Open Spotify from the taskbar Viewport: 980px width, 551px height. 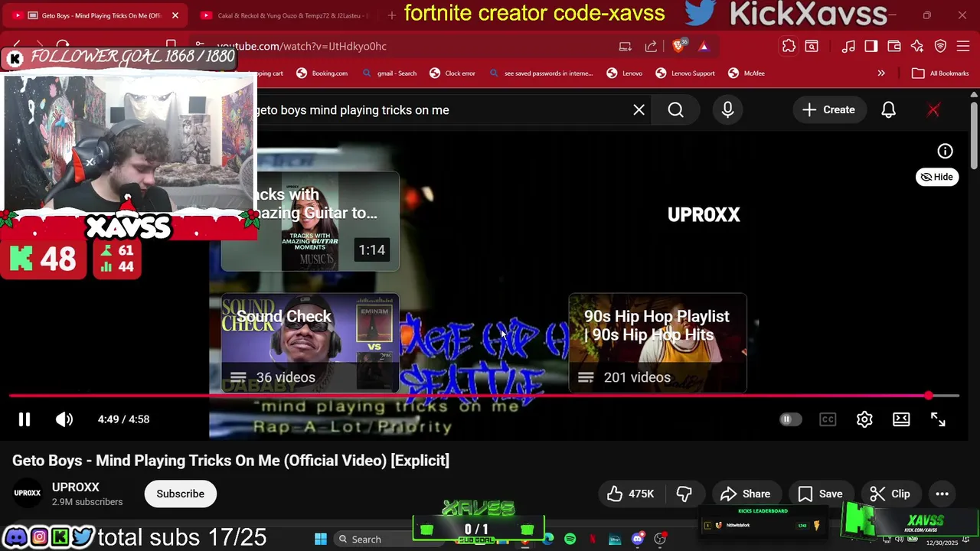[570, 539]
